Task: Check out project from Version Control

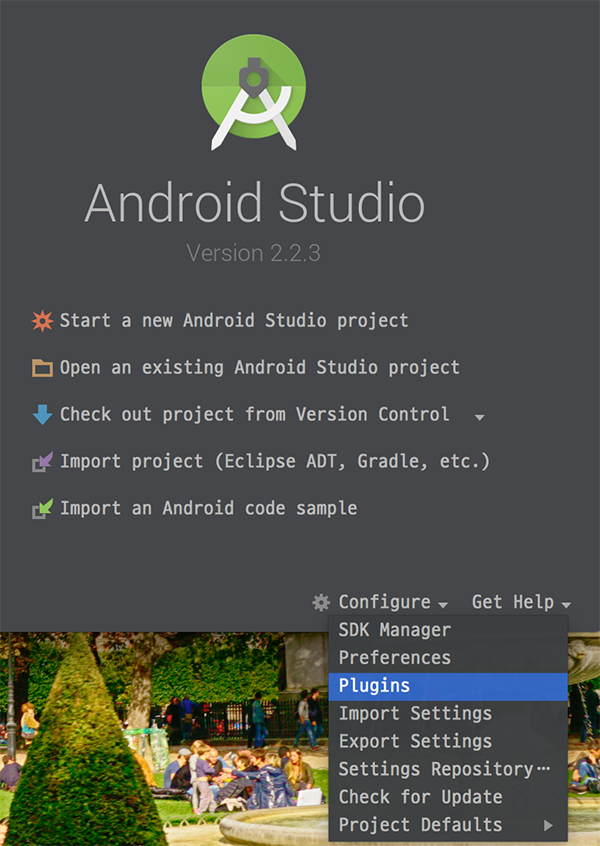Action: click(254, 414)
